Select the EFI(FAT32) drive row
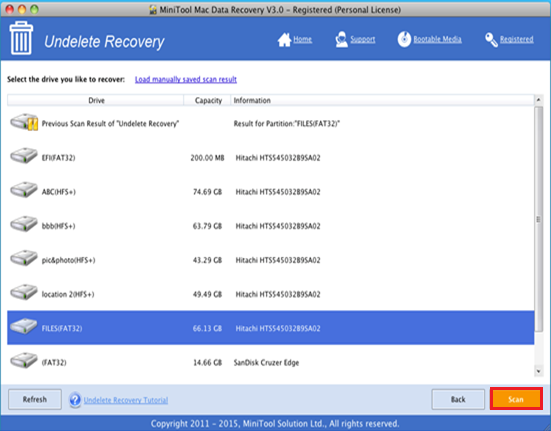Image resolution: width=551 pixels, height=431 pixels. 271,158
